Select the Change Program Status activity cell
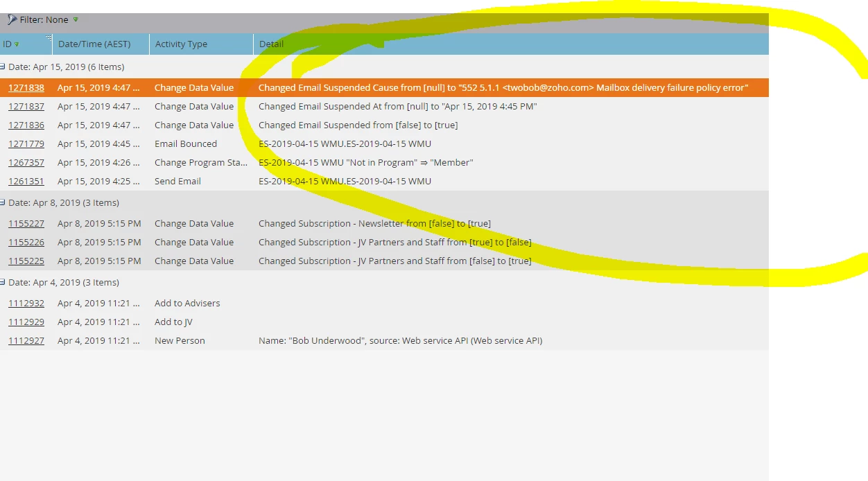868x481 pixels. 201,163
